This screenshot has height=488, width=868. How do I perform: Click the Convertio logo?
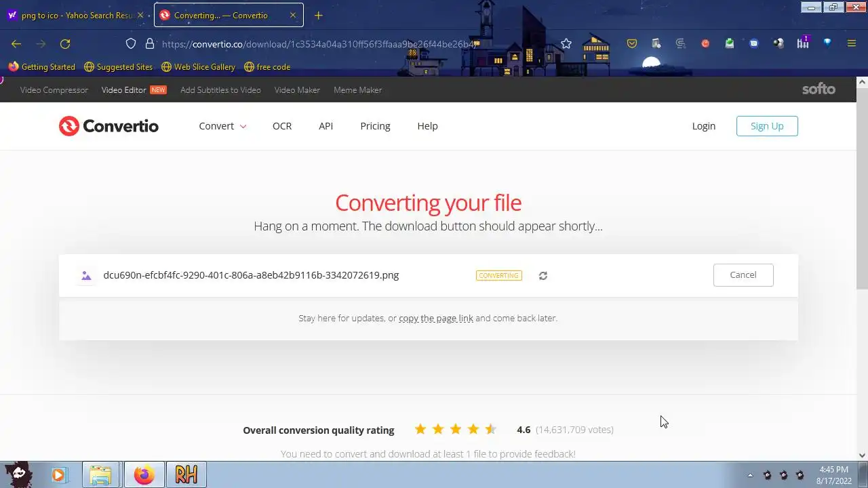coord(108,126)
